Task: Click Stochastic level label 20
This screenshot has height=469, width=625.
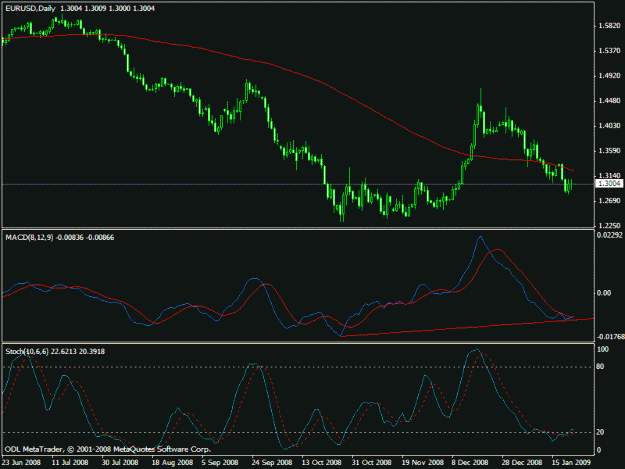Action: click(x=600, y=432)
